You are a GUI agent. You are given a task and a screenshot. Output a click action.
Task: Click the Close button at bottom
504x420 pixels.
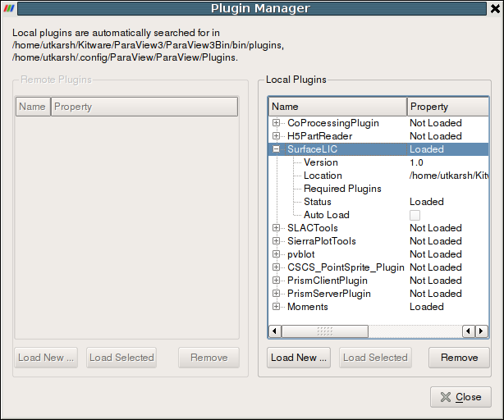point(460,397)
